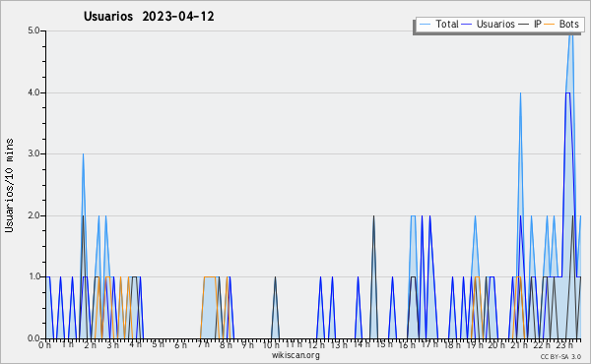Screen dimensions: 591x364
Task: Click the y-axis label '3.0'
Action: pyautogui.click(x=33, y=153)
